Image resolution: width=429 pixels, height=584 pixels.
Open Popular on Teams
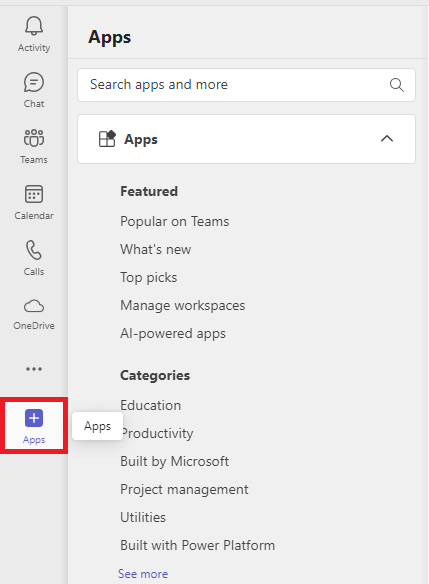pyautogui.click(x=174, y=222)
